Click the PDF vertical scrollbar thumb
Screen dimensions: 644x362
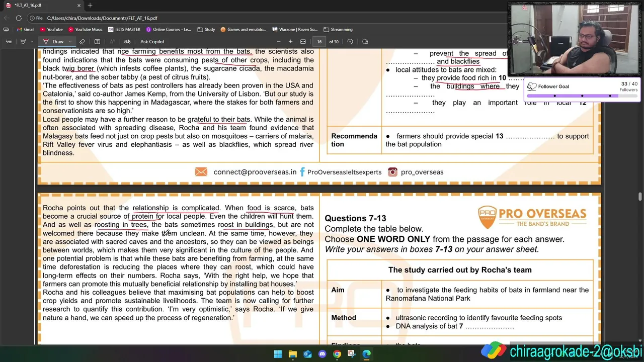[640, 196]
